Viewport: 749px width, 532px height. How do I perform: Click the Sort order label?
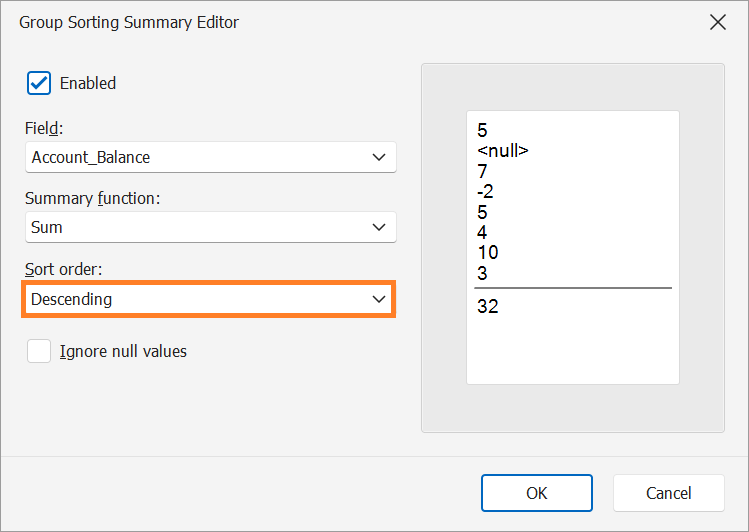pos(64,269)
